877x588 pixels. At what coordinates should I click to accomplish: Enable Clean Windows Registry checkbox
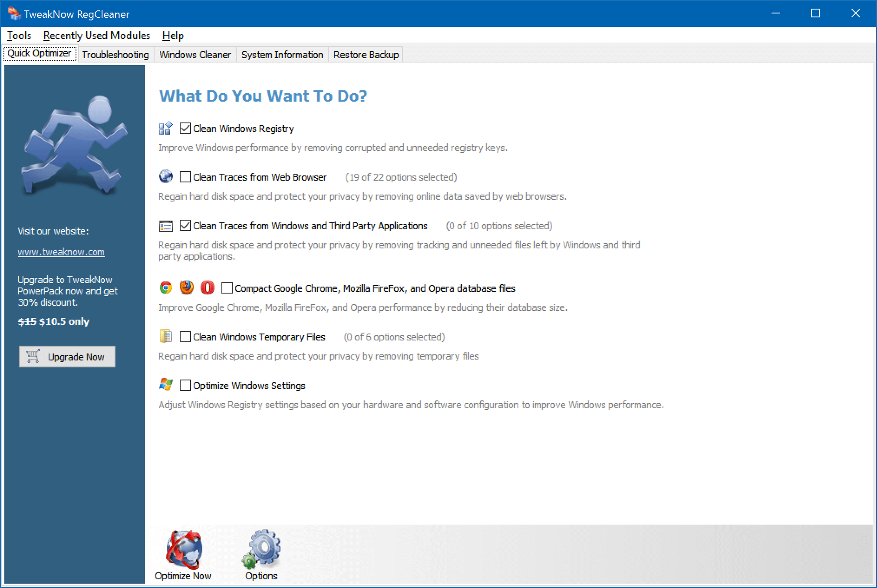coord(185,128)
